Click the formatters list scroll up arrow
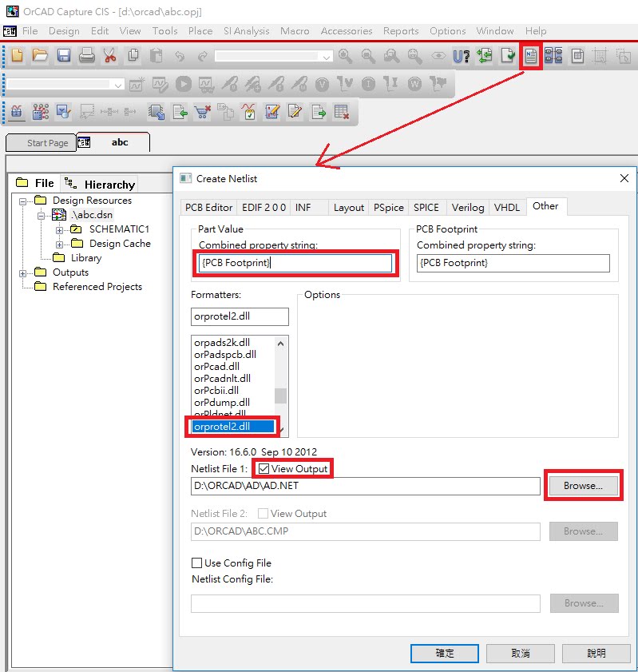 [280, 344]
